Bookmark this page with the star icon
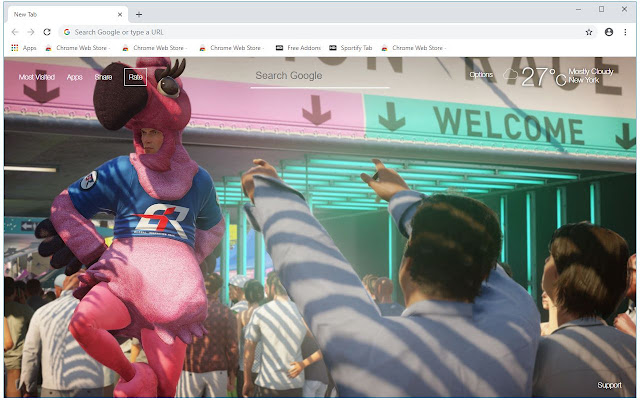This screenshot has height=400, width=640. (x=589, y=32)
